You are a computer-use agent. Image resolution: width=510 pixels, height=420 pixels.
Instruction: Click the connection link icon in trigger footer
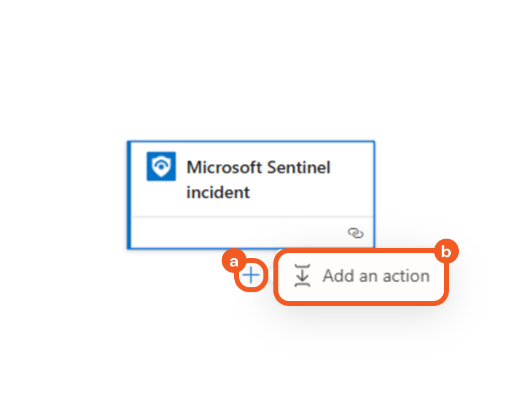pos(355,233)
